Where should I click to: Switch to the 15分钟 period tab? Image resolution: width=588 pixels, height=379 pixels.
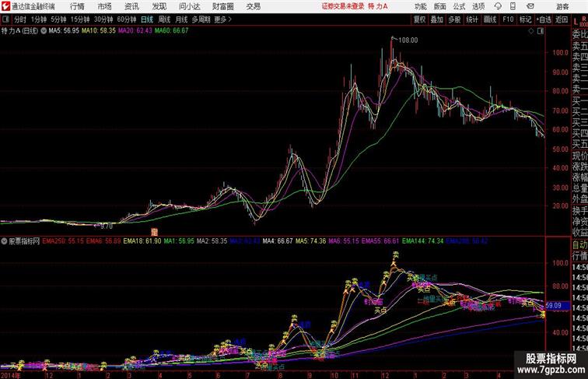tap(80, 19)
